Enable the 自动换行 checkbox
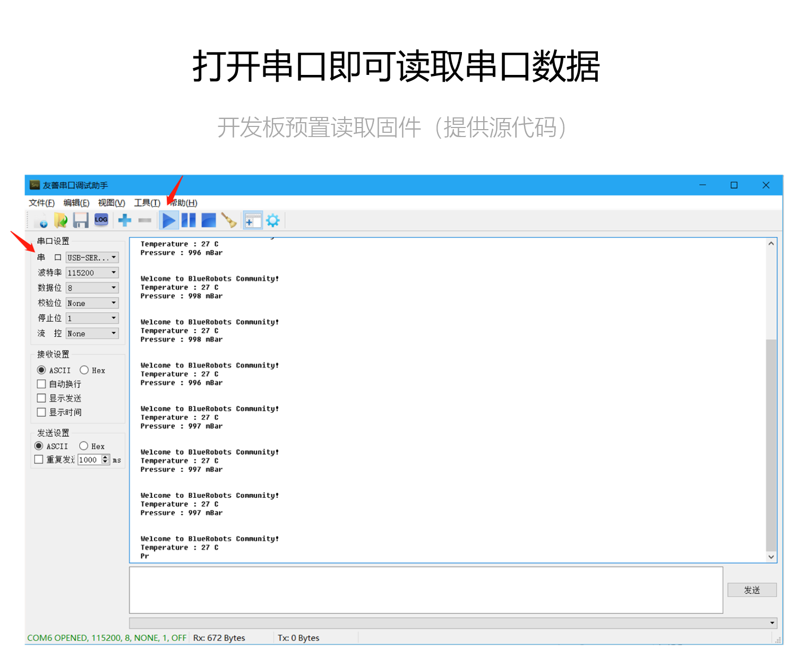 41,384
